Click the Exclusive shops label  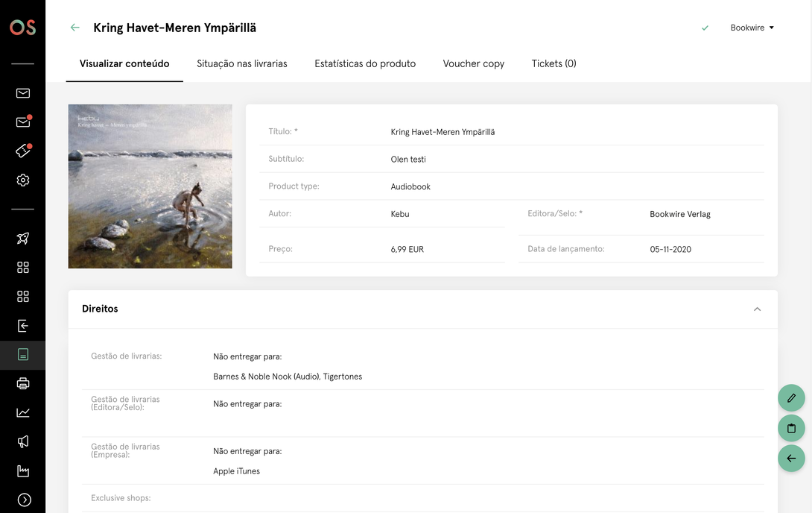click(x=121, y=498)
